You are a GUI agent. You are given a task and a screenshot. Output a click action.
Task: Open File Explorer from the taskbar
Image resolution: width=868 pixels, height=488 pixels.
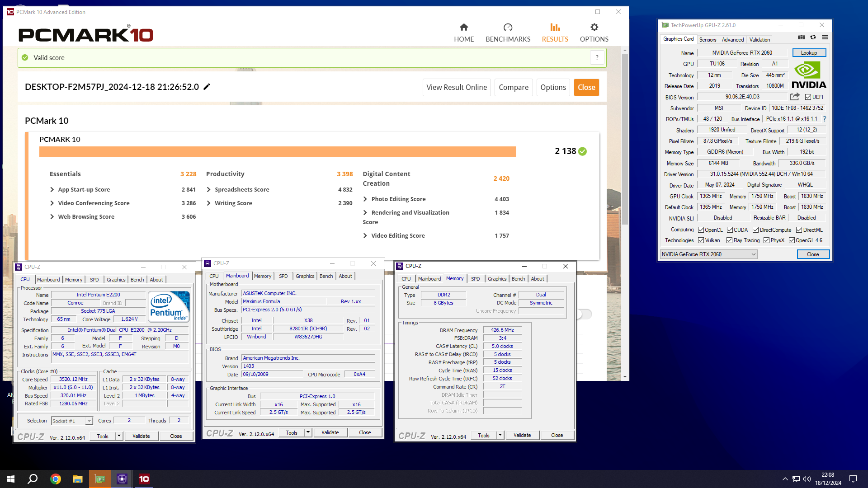coord(77,479)
